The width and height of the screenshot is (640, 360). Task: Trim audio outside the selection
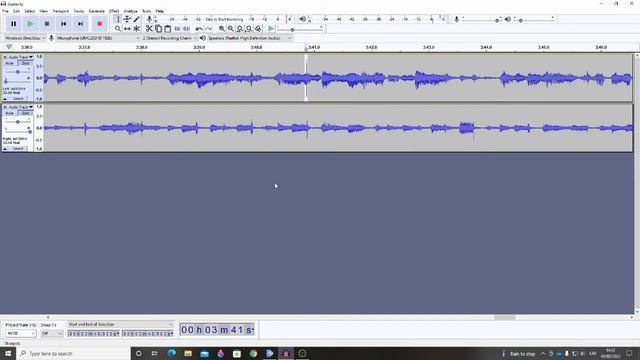177,29
